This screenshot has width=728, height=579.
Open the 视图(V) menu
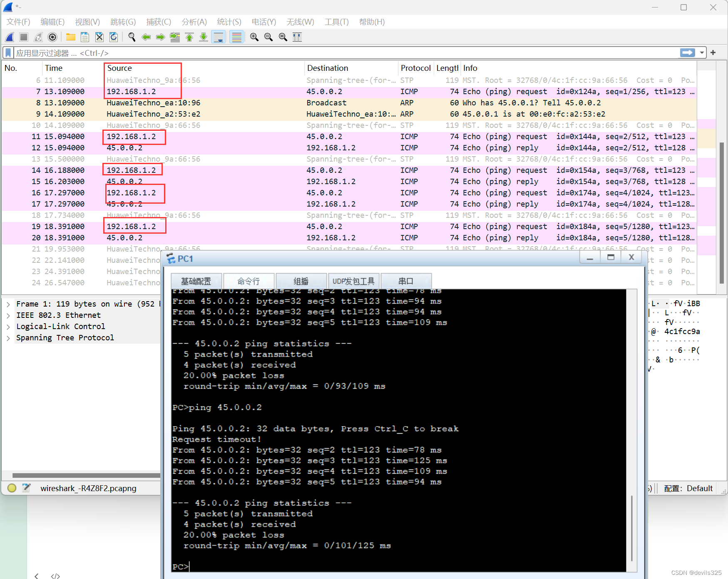(87, 22)
